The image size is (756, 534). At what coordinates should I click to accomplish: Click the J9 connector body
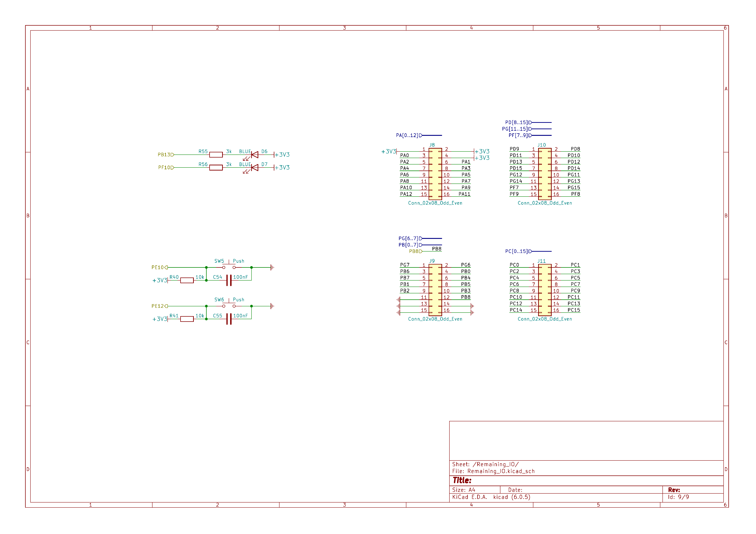click(435, 290)
